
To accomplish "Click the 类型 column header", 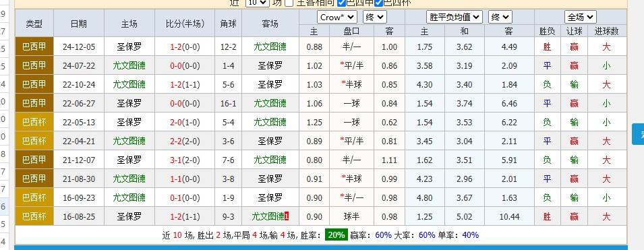I will click(x=34, y=24).
